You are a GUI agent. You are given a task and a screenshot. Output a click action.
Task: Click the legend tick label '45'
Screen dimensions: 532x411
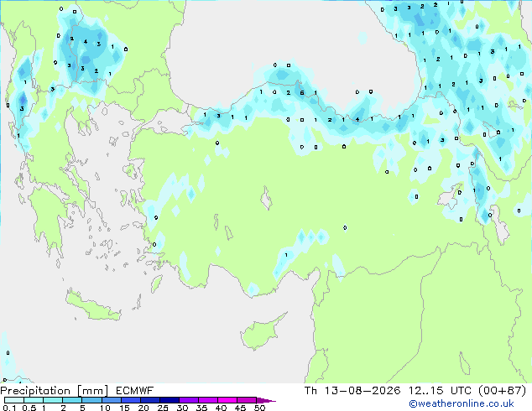tap(240, 408)
